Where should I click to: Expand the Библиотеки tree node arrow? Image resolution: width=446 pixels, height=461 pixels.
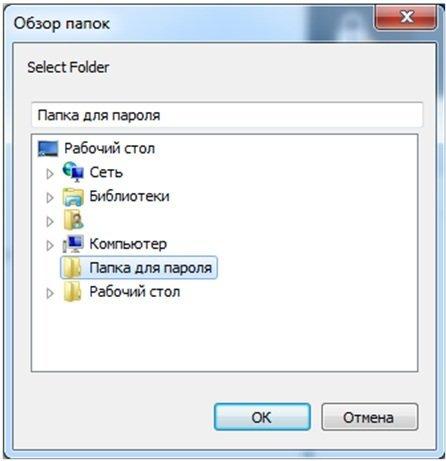tap(50, 198)
